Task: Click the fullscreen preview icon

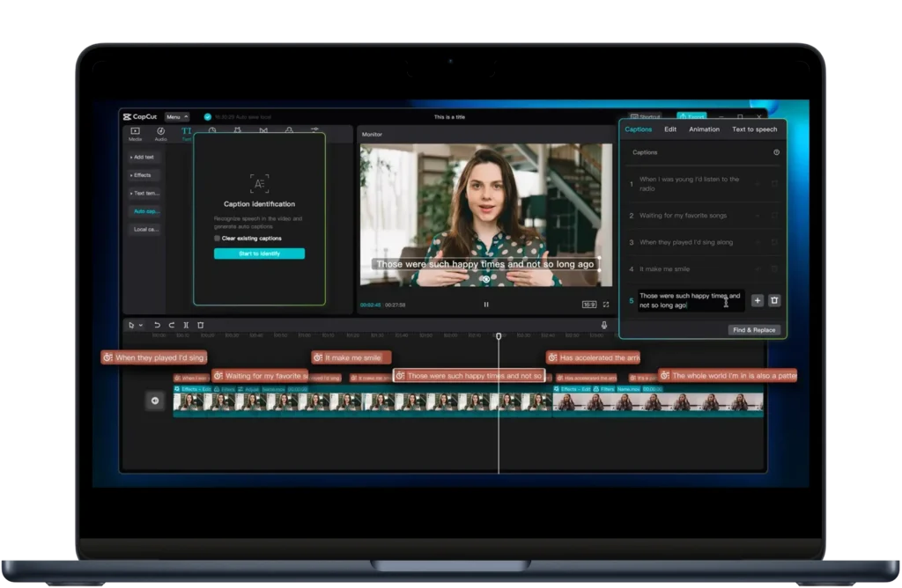Action: [606, 305]
